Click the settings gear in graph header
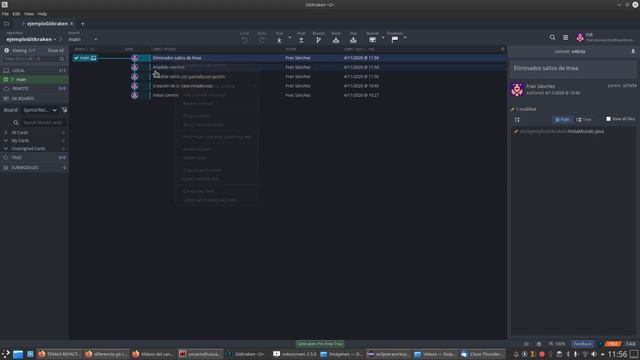 (x=502, y=49)
